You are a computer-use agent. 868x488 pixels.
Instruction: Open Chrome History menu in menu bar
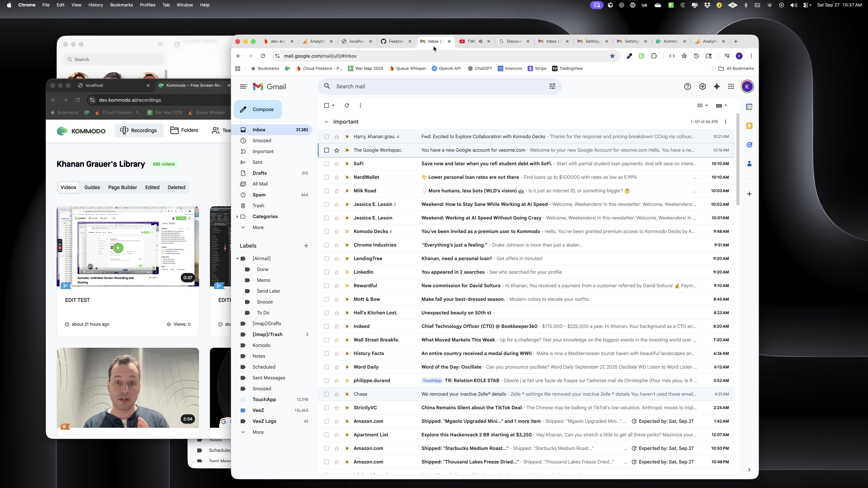click(96, 5)
